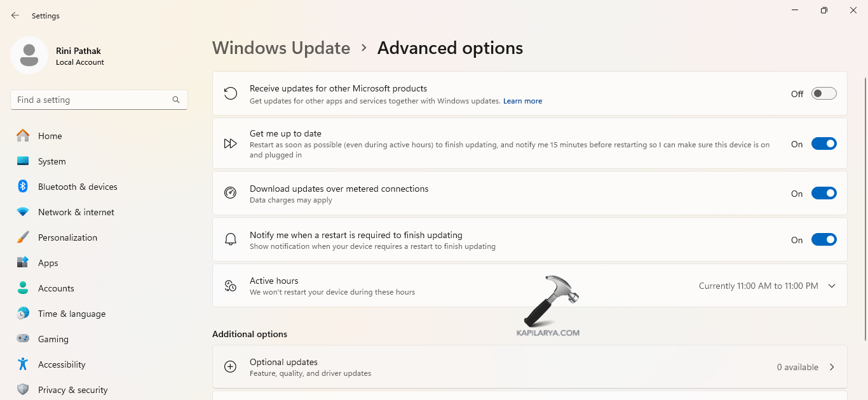Expand the Active hours section
This screenshot has width=868, height=400.
coord(832,286)
